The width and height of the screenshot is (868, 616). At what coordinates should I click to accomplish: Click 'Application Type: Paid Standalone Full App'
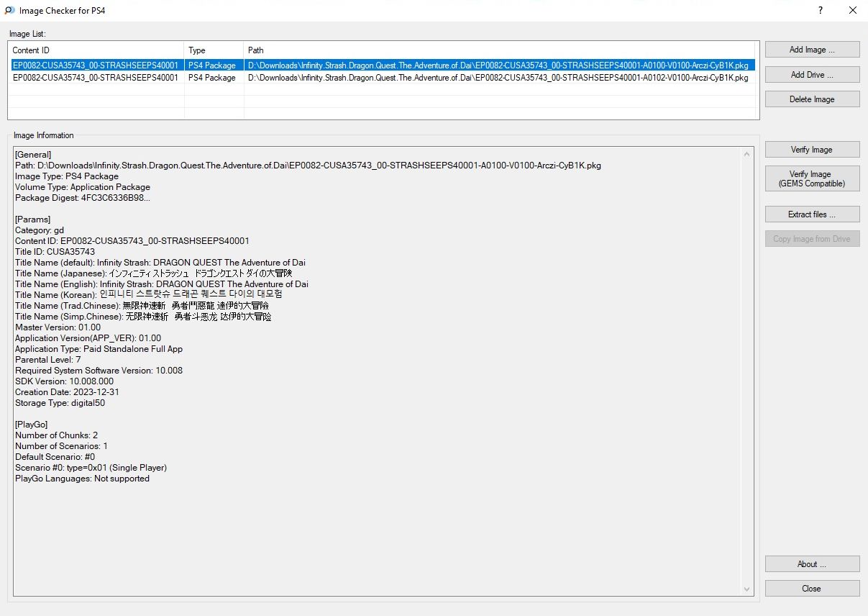click(99, 349)
